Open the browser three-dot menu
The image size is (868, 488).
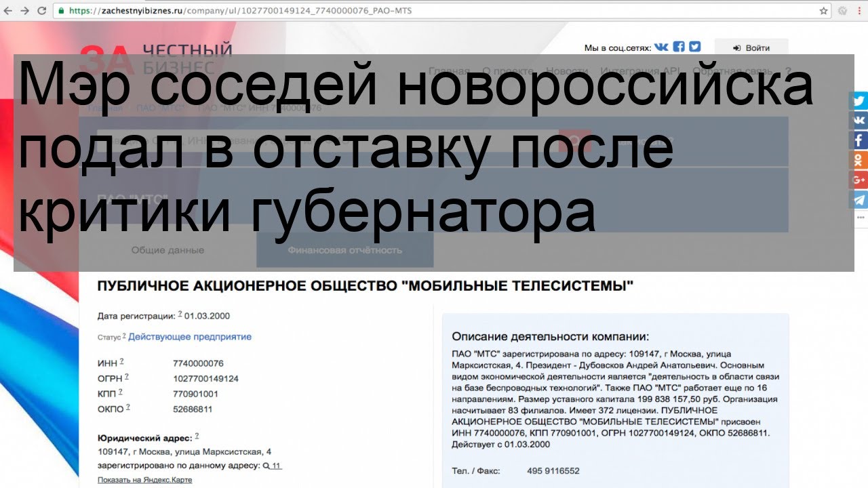tap(861, 11)
